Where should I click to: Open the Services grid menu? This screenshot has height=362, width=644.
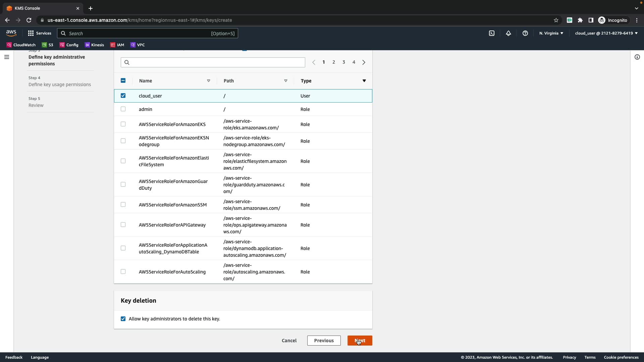[40, 33]
